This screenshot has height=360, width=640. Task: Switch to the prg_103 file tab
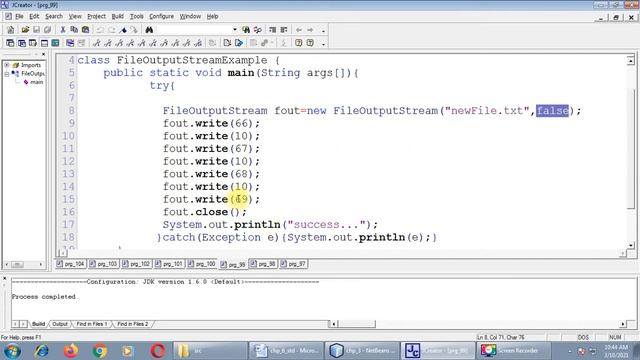point(103,264)
